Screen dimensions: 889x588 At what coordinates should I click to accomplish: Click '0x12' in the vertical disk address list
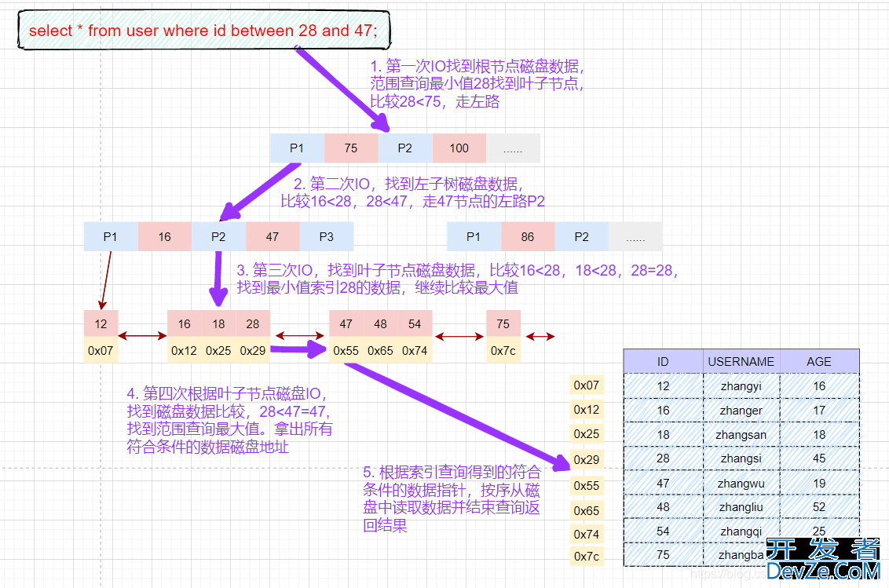[587, 409]
